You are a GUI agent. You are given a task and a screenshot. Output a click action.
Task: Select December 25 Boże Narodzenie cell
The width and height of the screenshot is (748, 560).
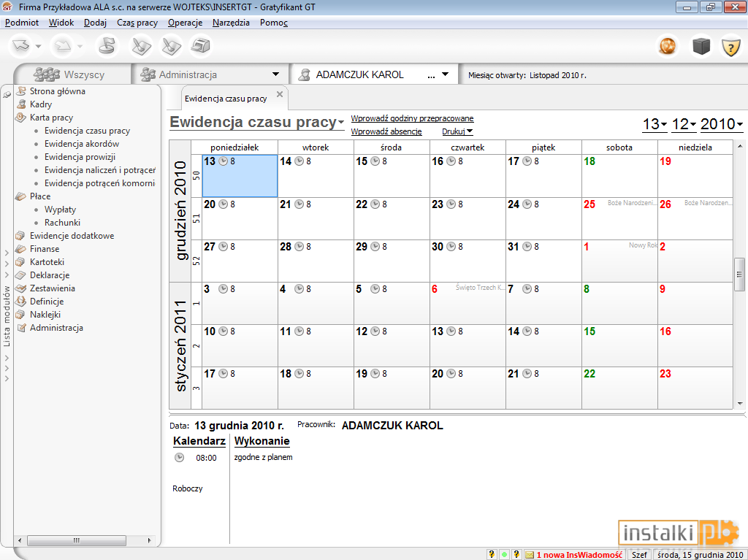pyautogui.click(x=619, y=218)
